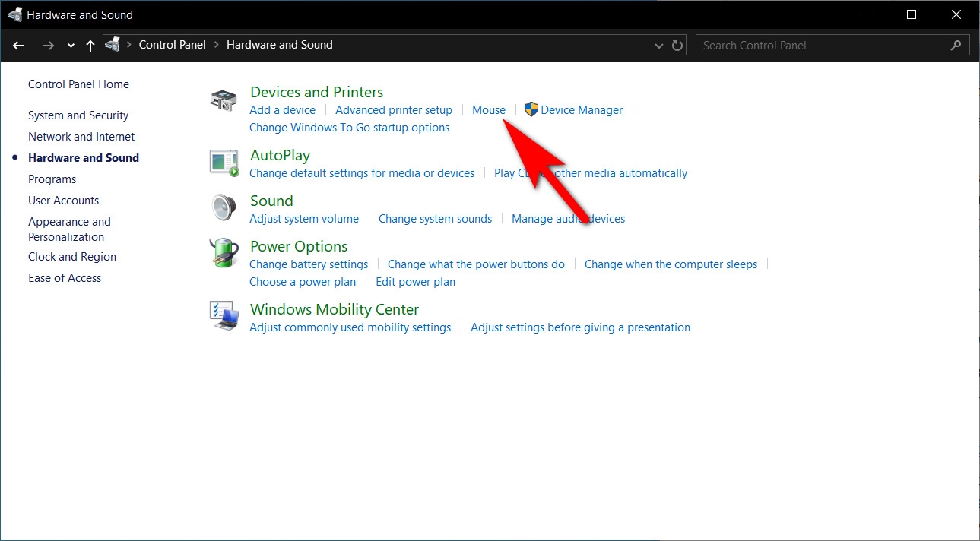Click the Sound speaker icon
The width and height of the screenshot is (980, 541).
(224, 207)
